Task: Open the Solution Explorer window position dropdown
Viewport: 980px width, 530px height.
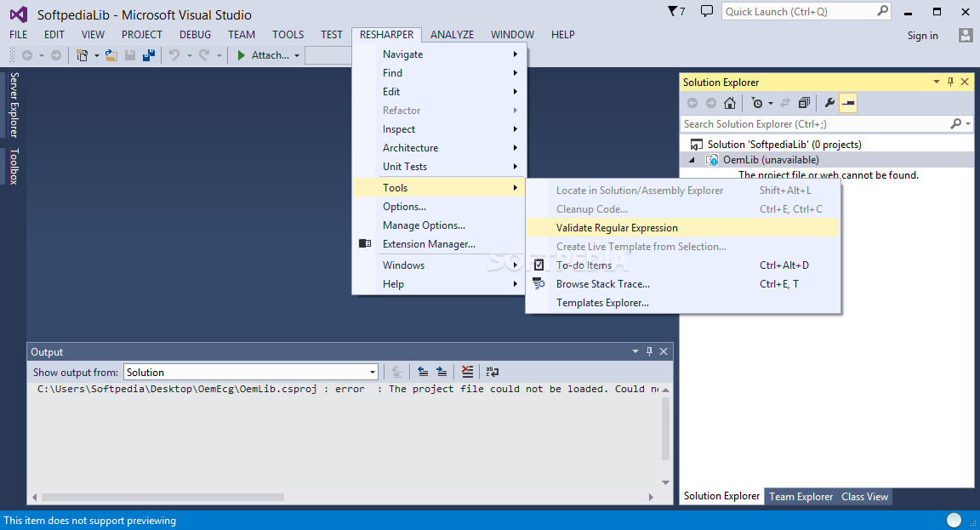Action: point(937,82)
